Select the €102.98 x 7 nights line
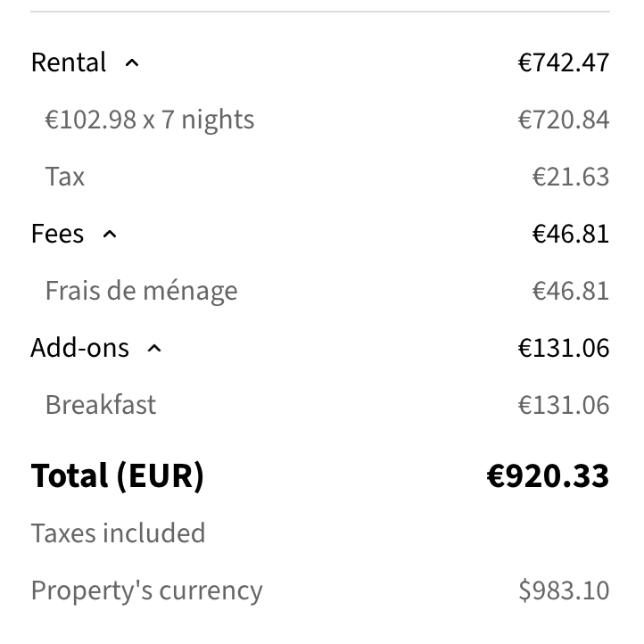This screenshot has width=644, height=644. 150,120
